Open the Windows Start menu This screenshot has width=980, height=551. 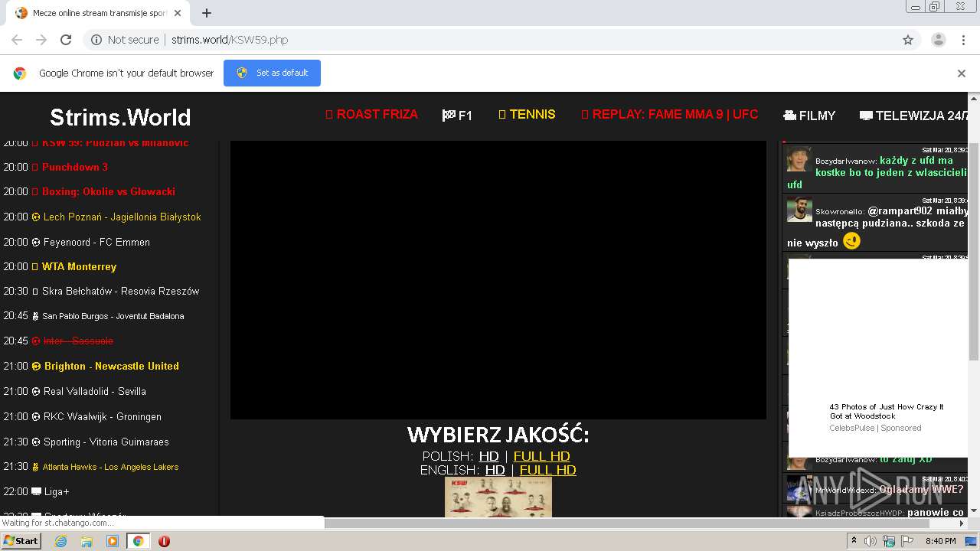(x=21, y=540)
